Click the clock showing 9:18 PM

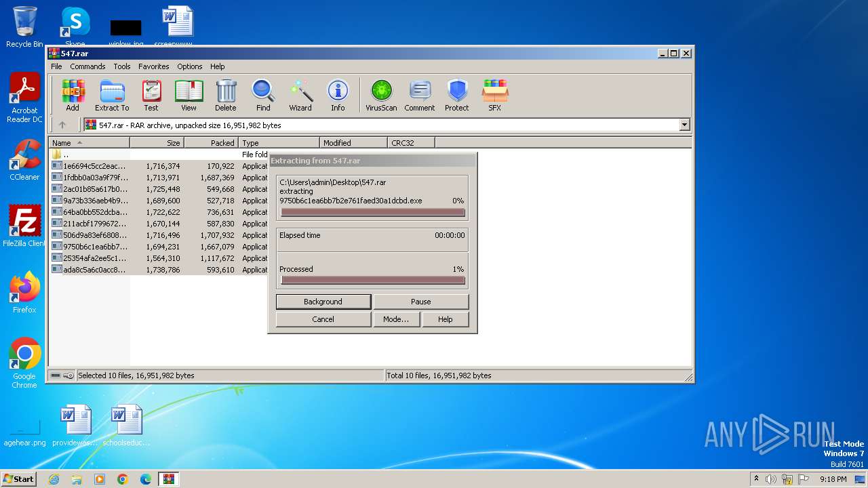(x=833, y=479)
